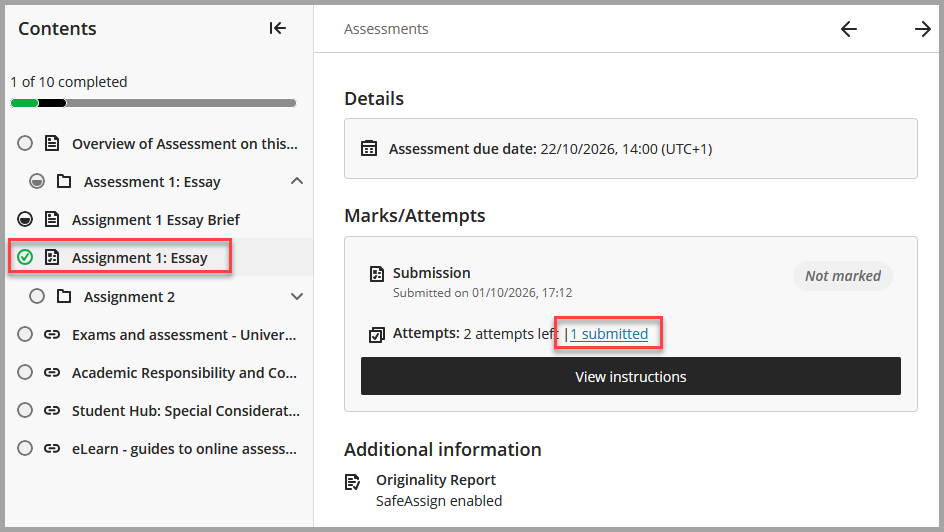Go to next item with right arrow
This screenshot has width=944, height=532.
pos(922,29)
